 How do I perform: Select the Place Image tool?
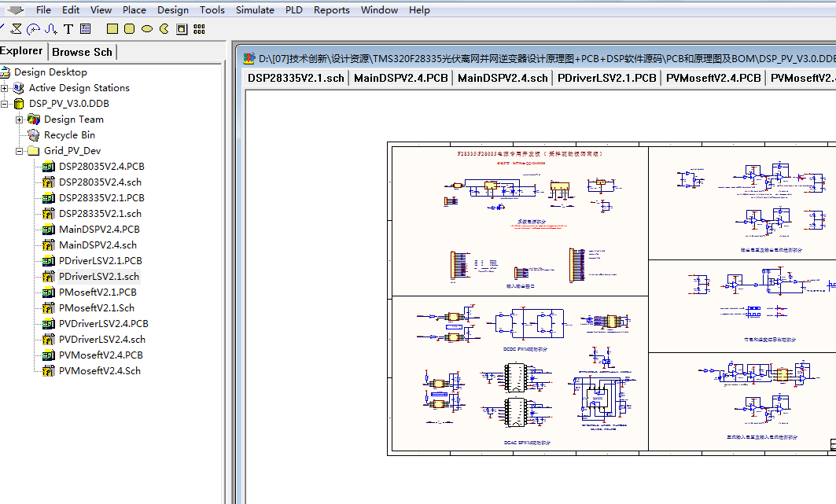click(x=182, y=29)
